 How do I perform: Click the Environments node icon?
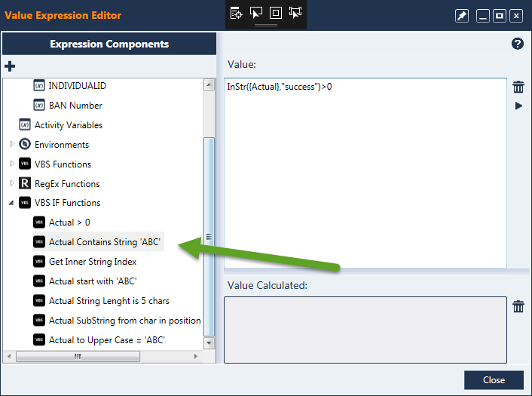pos(25,144)
